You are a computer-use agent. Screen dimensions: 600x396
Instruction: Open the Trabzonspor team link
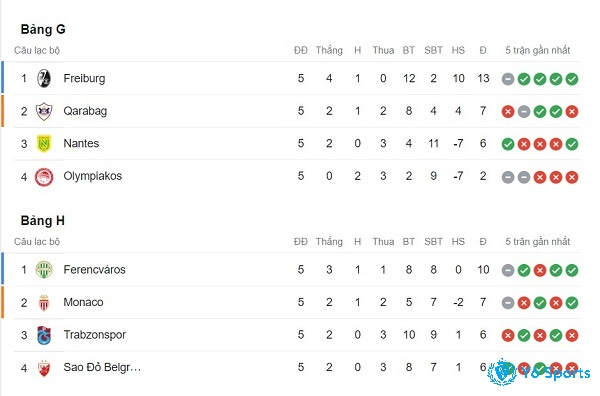(95, 335)
